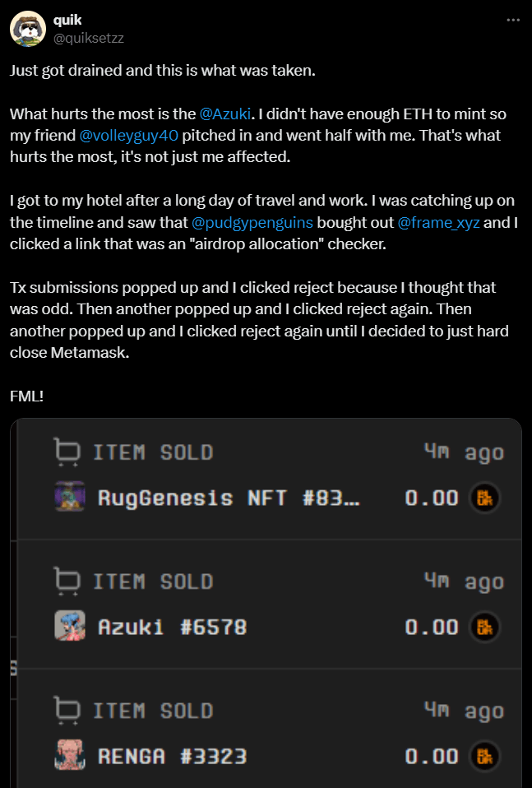Click the quik display name

67,20
